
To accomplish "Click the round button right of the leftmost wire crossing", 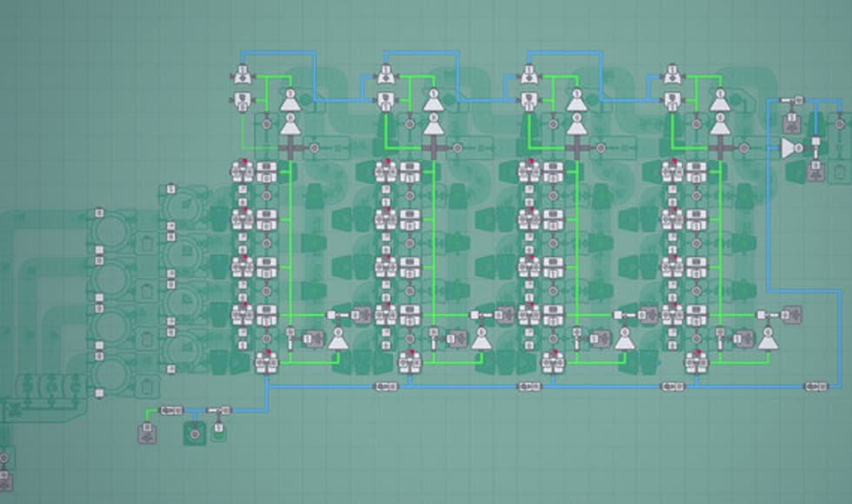I will coord(314,148).
